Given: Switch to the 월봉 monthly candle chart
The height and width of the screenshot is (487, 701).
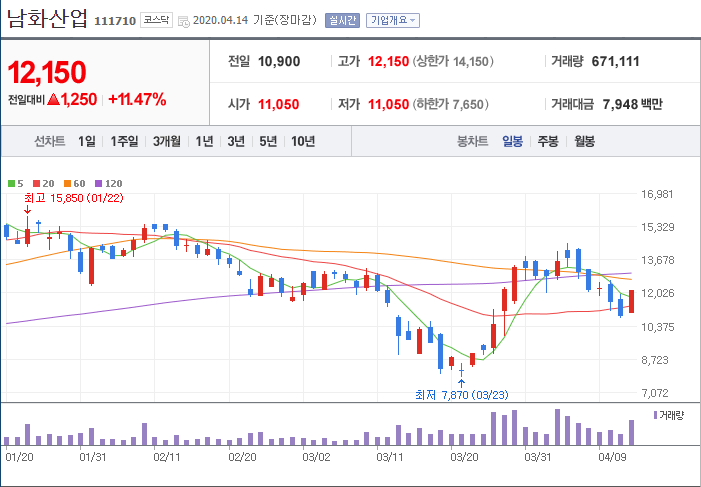Looking at the screenshot, I should tap(584, 142).
